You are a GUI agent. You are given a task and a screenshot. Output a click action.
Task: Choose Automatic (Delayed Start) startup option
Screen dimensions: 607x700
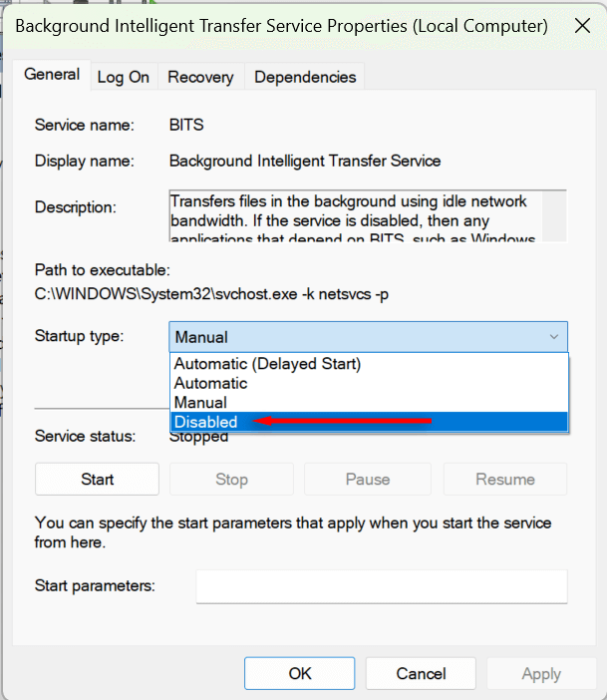(x=267, y=364)
